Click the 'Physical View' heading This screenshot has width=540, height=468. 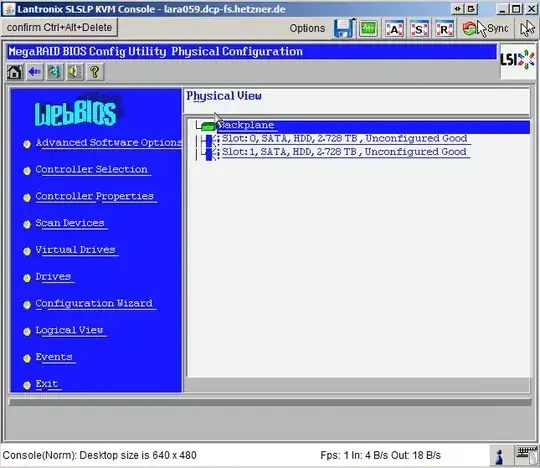click(224, 96)
